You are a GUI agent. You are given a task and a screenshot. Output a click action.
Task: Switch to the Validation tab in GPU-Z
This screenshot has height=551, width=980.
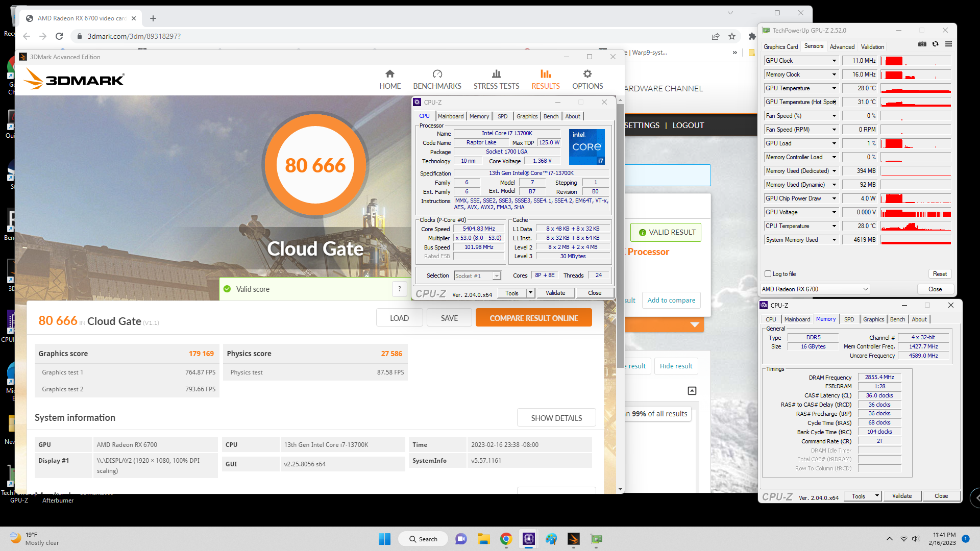click(872, 47)
